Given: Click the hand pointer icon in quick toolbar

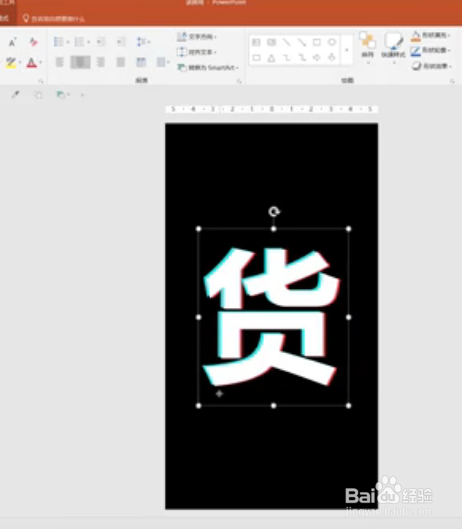Looking at the screenshot, I should pyautogui.click(x=38, y=95).
